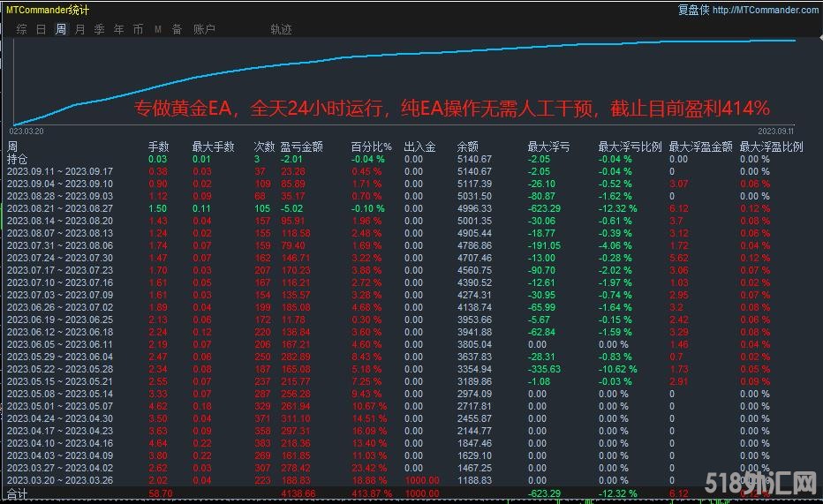Image resolution: width=823 pixels, height=504 pixels.
Task: Switch to the 账户 account tab
Action: [x=204, y=29]
